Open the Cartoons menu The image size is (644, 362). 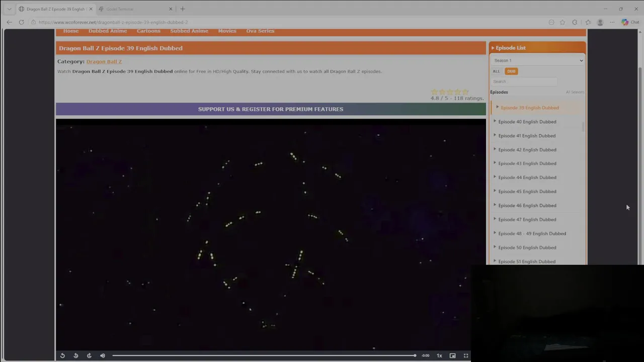pos(148,31)
